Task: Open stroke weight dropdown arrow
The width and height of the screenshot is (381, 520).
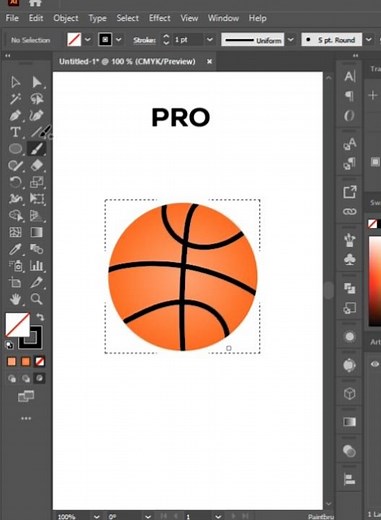Action: [x=210, y=40]
